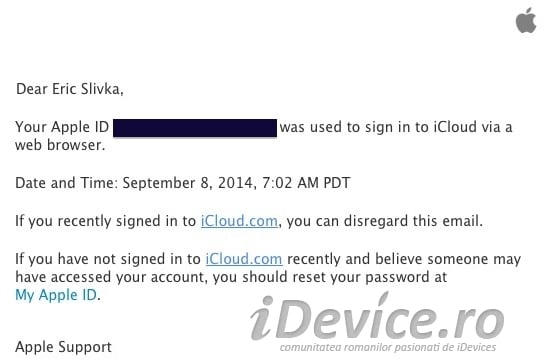This screenshot has height=362, width=547.
Task: Open the iCloud.com link before 'recently and believe'
Action: click(244, 259)
